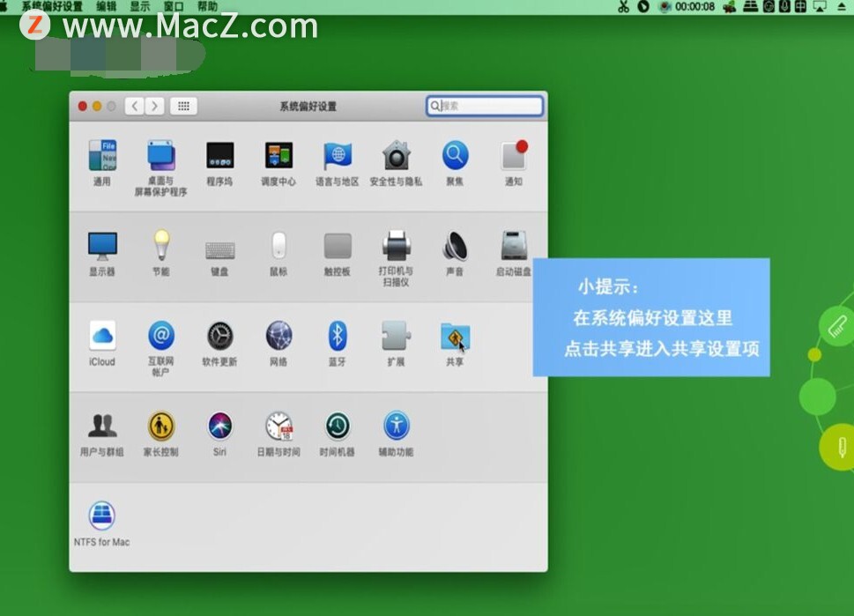The image size is (854, 616).
Task: Go forward with the right chevron button
Action: pyautogui.click(x=155, y=106)
